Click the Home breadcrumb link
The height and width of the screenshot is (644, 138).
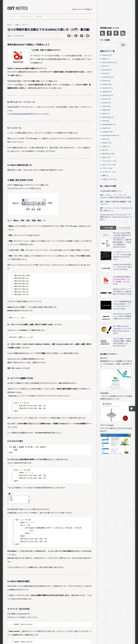click(9, 25)
